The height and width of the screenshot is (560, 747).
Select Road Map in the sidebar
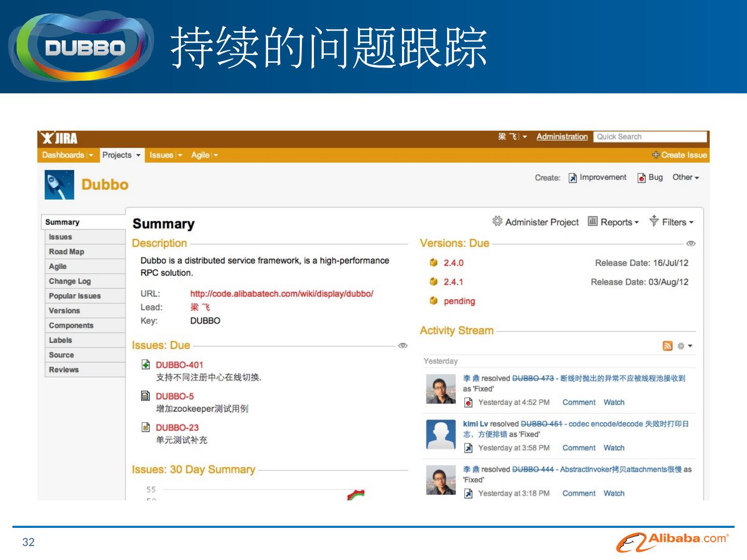[x=66, y=251]
